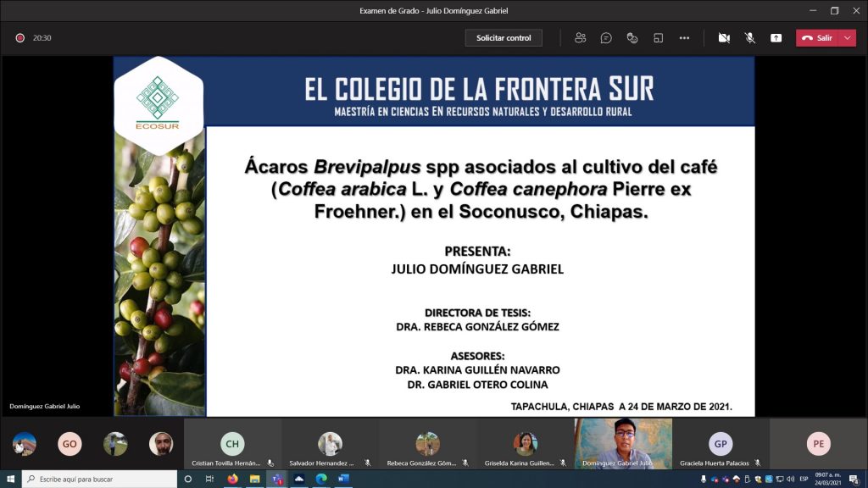Screen dimensions: 868x488
Task: Click the MAESTRÍA EN CIENCIAS subtitle text
Action: (482, 112)
